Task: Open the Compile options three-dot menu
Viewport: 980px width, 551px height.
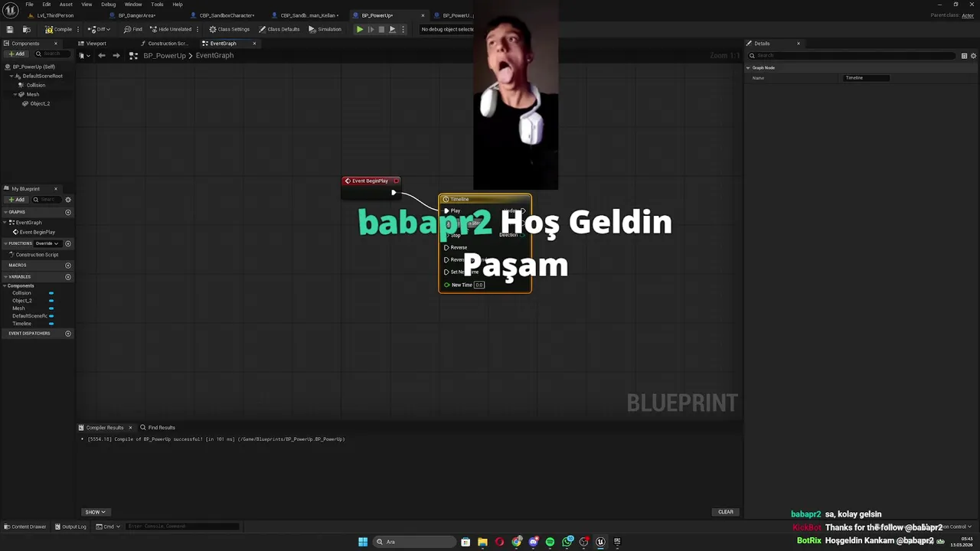Action: click(78, 29)
